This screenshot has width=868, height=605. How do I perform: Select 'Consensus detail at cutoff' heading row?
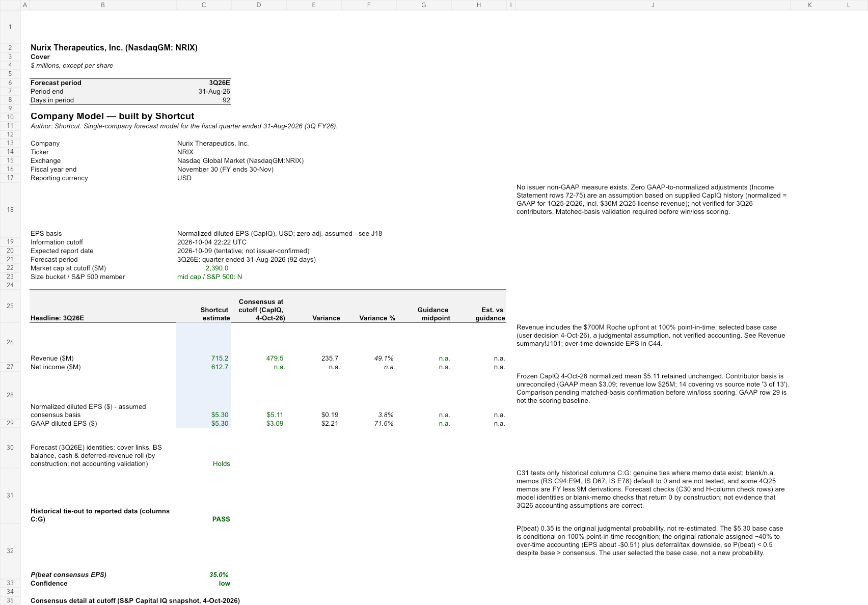pyautogui.click(x=135, y=600)
